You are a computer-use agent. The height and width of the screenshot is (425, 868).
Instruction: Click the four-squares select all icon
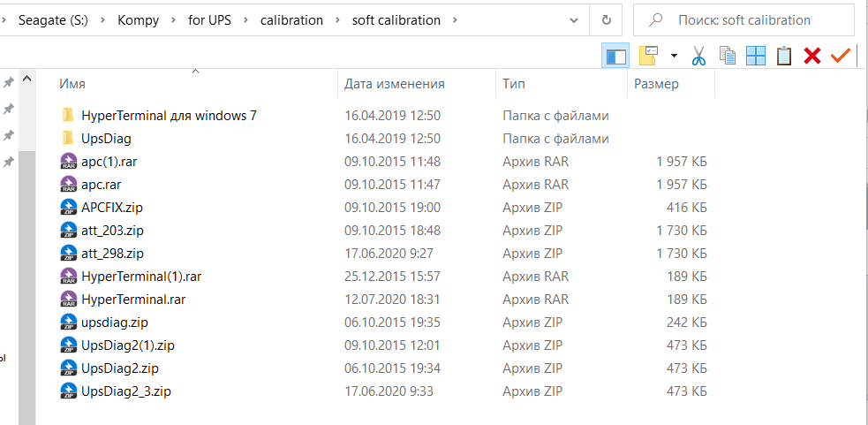pos(756,56)
